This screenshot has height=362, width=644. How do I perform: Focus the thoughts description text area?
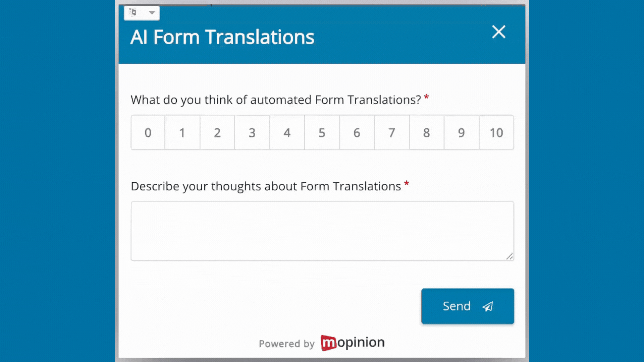coord(322,231)
